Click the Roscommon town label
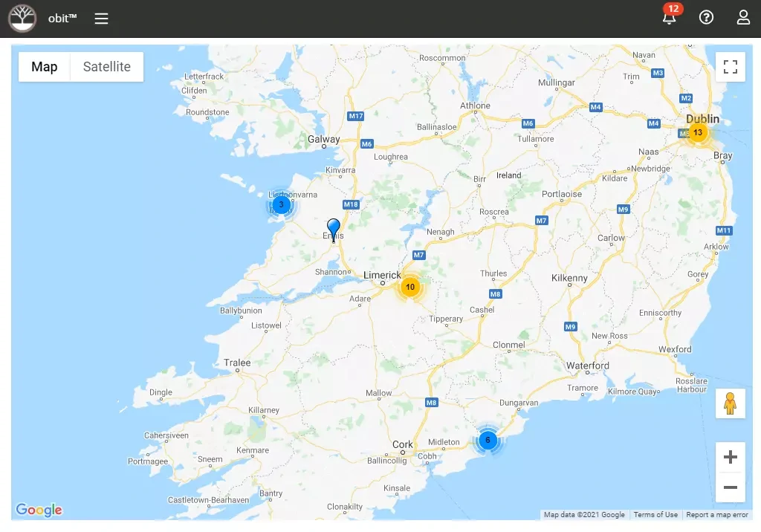 pos(442,58)
